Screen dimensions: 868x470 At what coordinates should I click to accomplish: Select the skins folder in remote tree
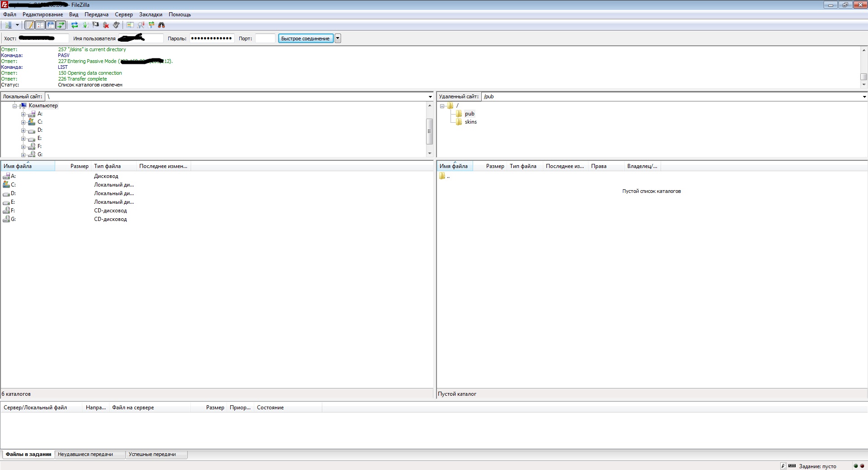470,122
